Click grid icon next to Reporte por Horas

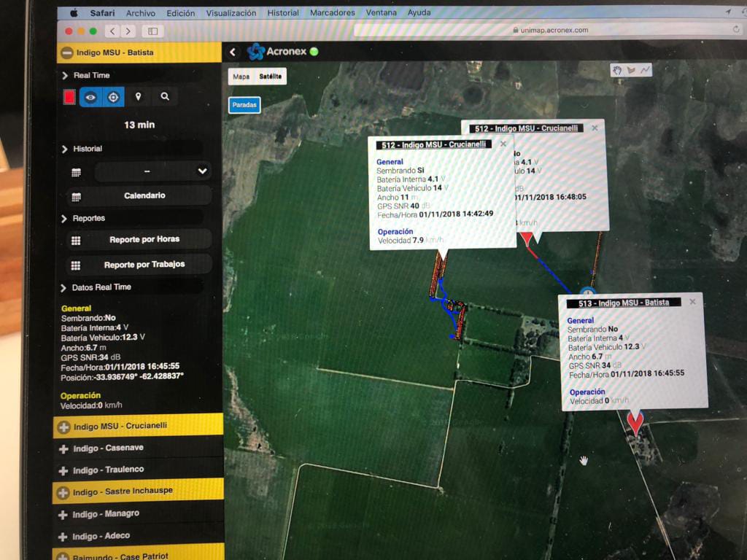coord(76,241)
